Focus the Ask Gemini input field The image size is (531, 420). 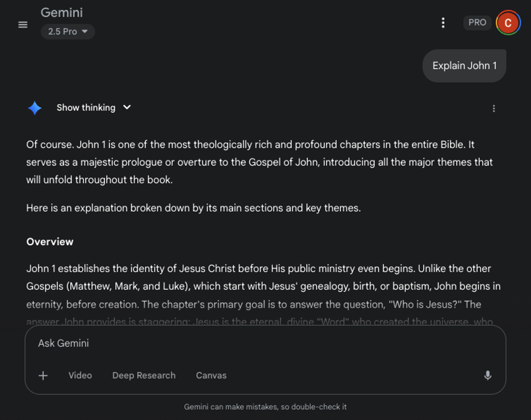(x=261, y=343)
